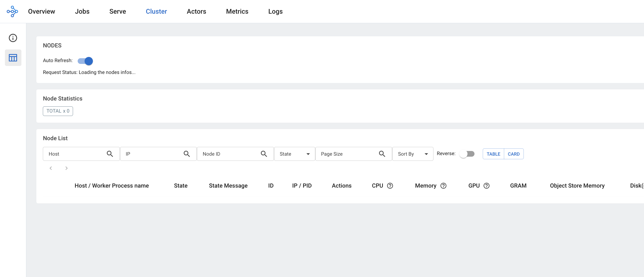Click the Ray logo icon
Screen dimensions: 644x277
(x=12, y=12)
